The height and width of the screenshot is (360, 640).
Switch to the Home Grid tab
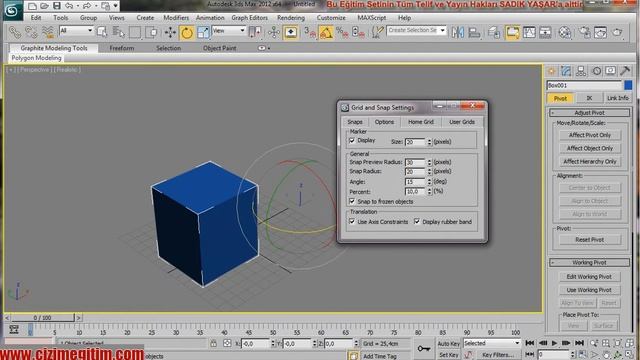[420, 122]
